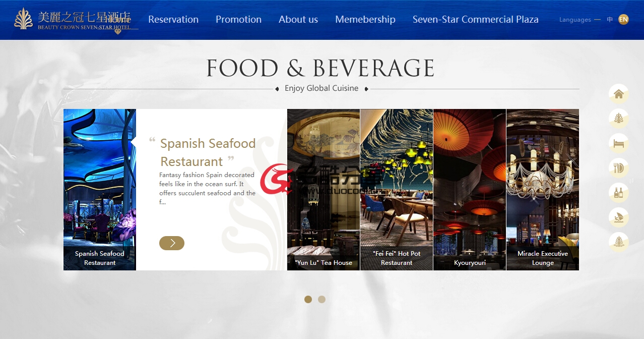644x339 pixels.
Task: Click the wine bottles icon in sidebar
Action: (x=619, y=193)
